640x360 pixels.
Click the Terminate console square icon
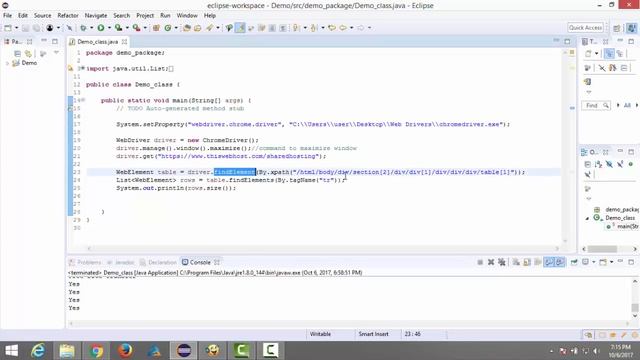[480, 262]
